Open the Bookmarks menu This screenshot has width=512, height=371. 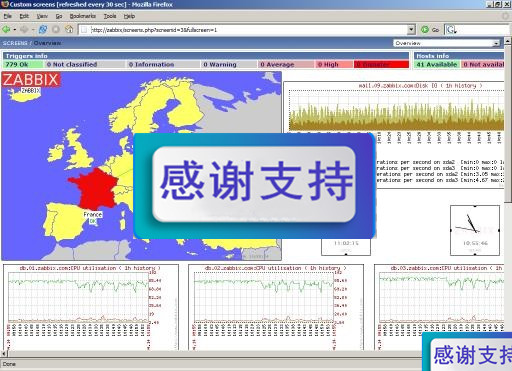(83, 16)
